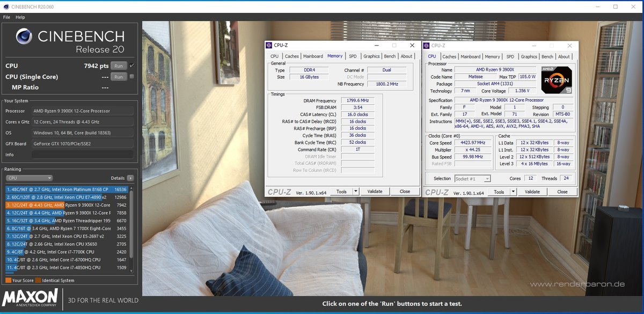Viewport: 644px width, 314px height.
Task: Click the empty Info input field
Action: click(82, 155)
